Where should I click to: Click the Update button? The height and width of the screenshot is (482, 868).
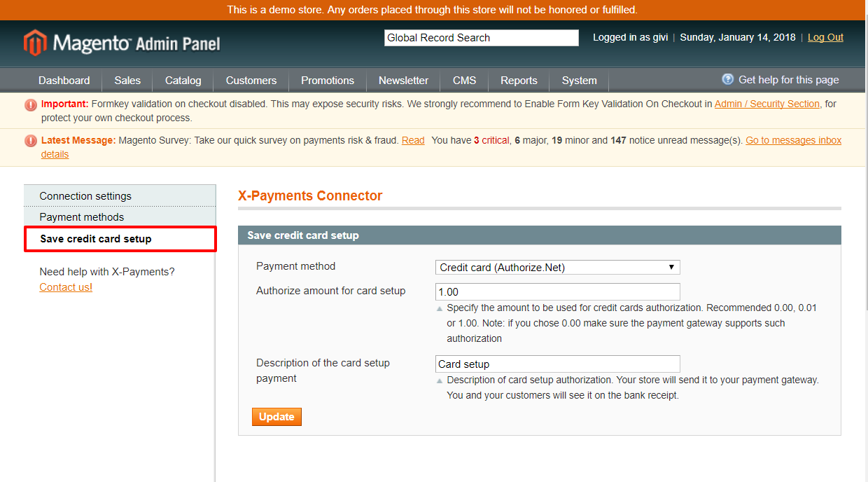click(x=276, y=417)
